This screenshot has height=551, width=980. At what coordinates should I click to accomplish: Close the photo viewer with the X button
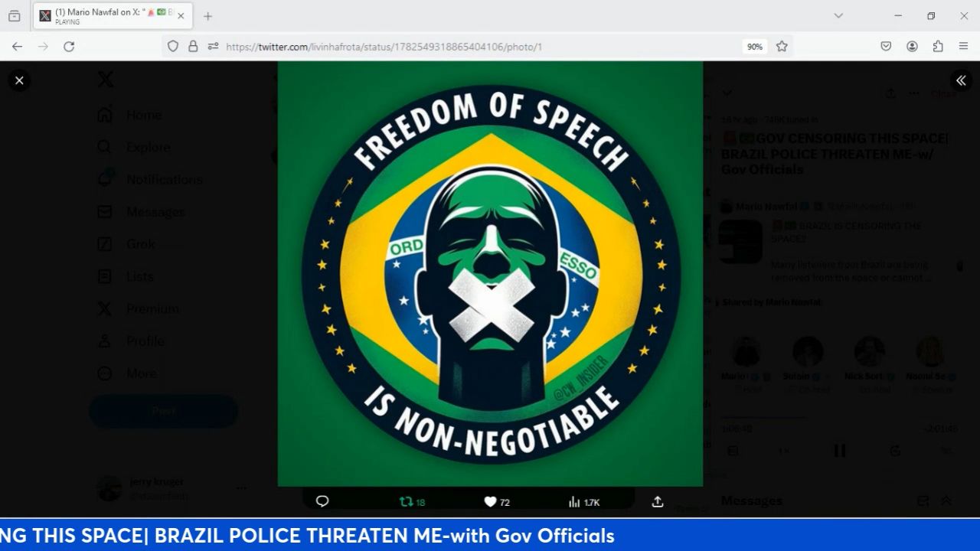click(x=19, y=80)
